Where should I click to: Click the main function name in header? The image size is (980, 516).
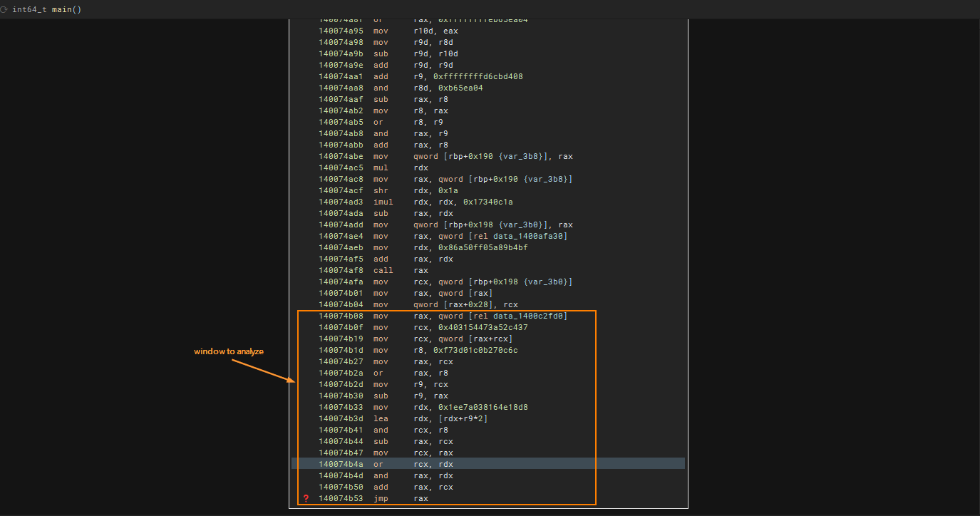(x=61, y=10)
